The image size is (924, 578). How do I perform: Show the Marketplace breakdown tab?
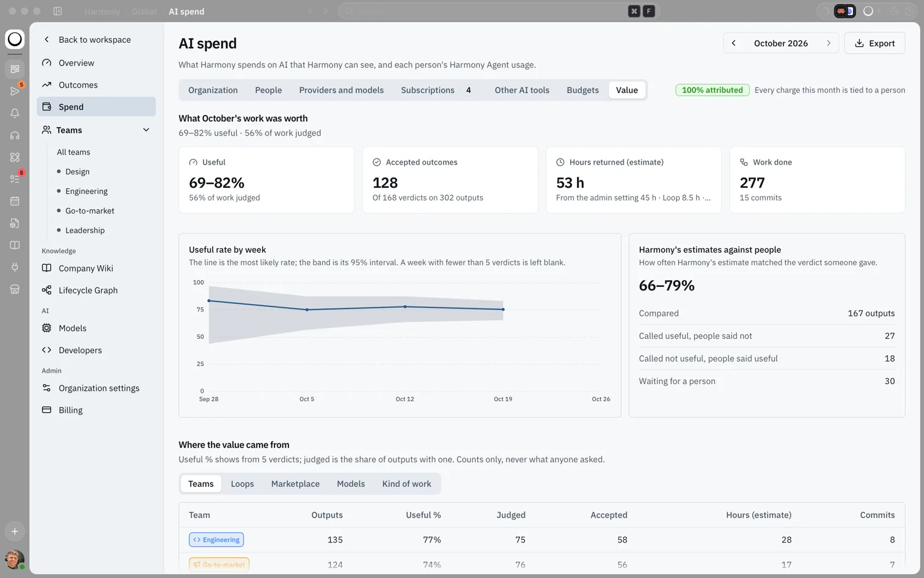[x=295, y=484]
